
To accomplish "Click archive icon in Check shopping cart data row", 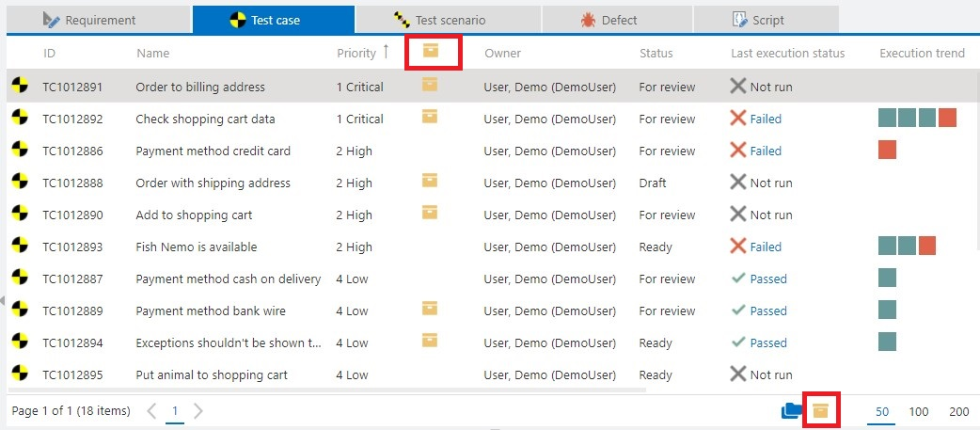I will pyautogui.click(x=430, y=117).
